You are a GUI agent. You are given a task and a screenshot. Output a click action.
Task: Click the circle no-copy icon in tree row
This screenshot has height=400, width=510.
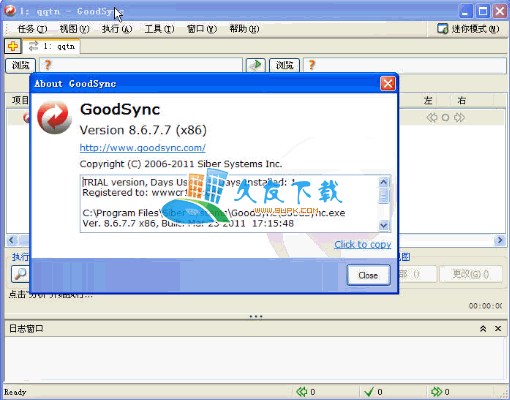pyautogui.click(x=445, y=118)
